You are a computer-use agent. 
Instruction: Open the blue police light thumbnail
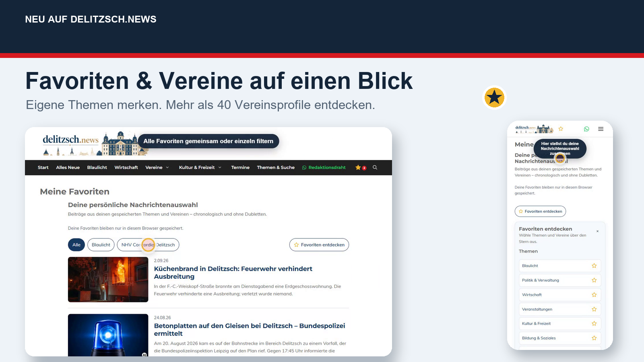(x=108, y=335)
